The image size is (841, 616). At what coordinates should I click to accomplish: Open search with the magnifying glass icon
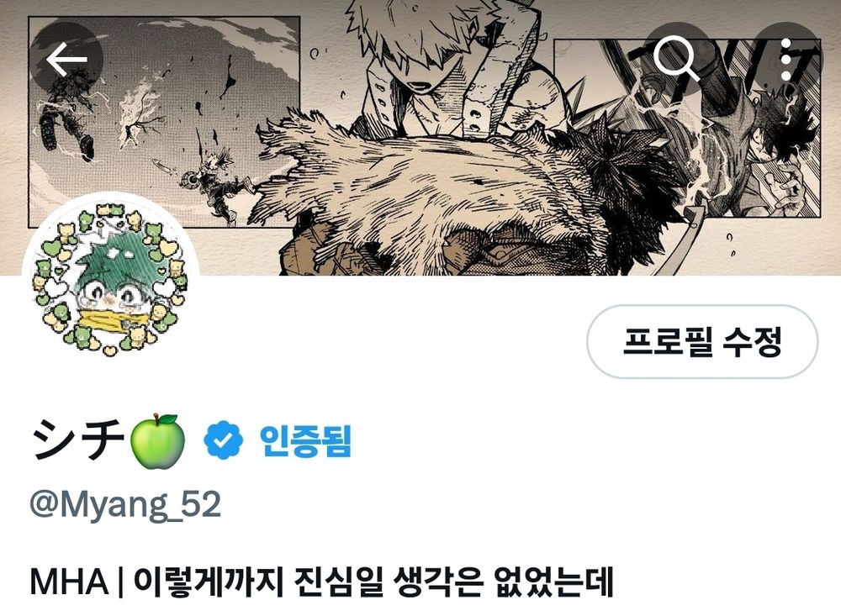tap(677, 59)
